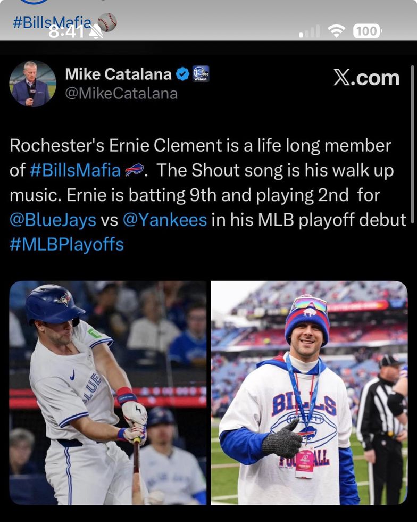Click the X.com logo
This screenshot has width=417, height=532.
pyautogui.click(x=366, y=78)
